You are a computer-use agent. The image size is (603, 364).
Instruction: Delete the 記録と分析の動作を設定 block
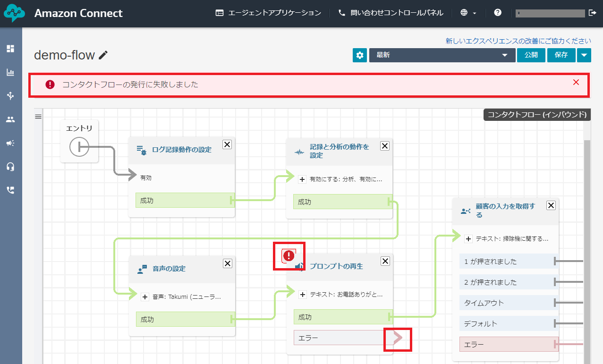(385, 146)
